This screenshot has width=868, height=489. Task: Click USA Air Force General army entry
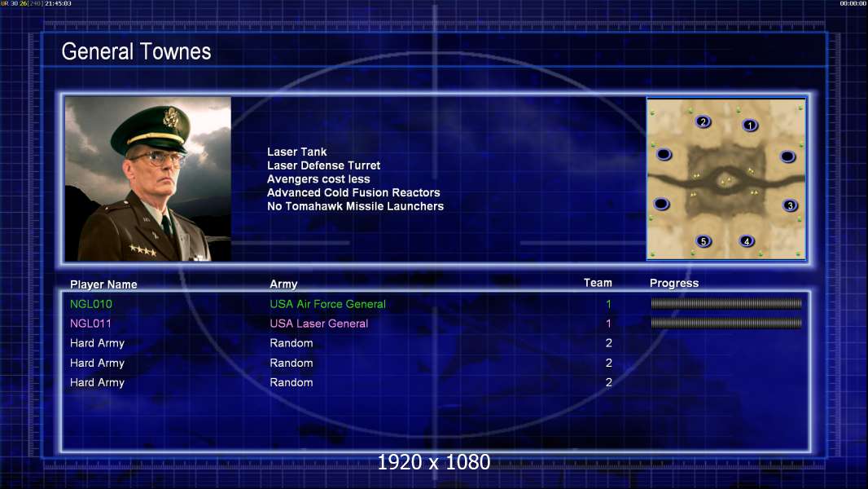tap(327, 304)
